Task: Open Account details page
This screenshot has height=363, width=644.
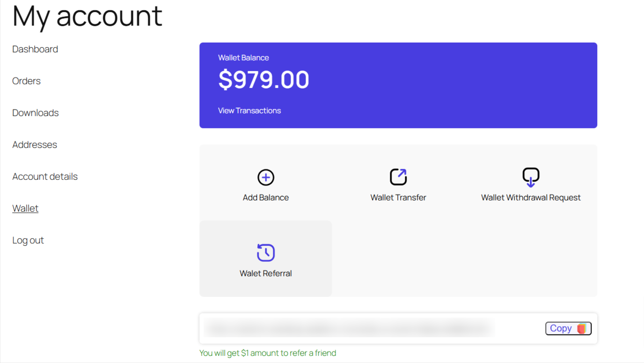Action: (45, 177)
